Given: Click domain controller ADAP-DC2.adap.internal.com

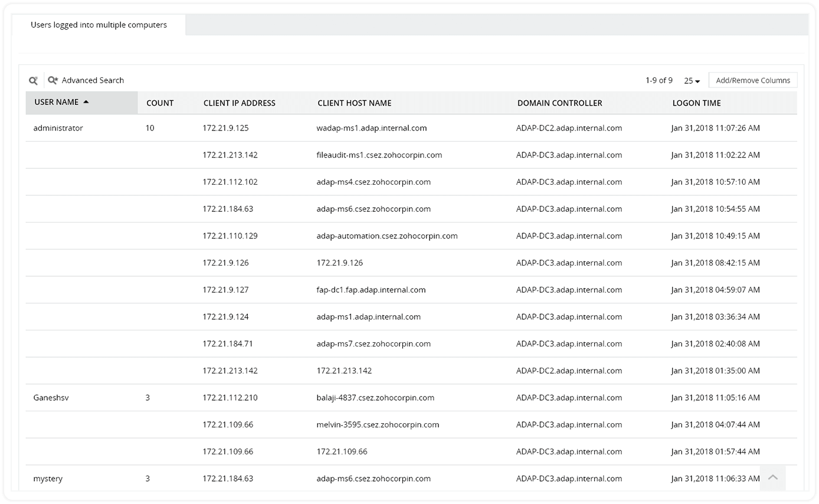Looking at the screenshot, I should coord(568,127).
